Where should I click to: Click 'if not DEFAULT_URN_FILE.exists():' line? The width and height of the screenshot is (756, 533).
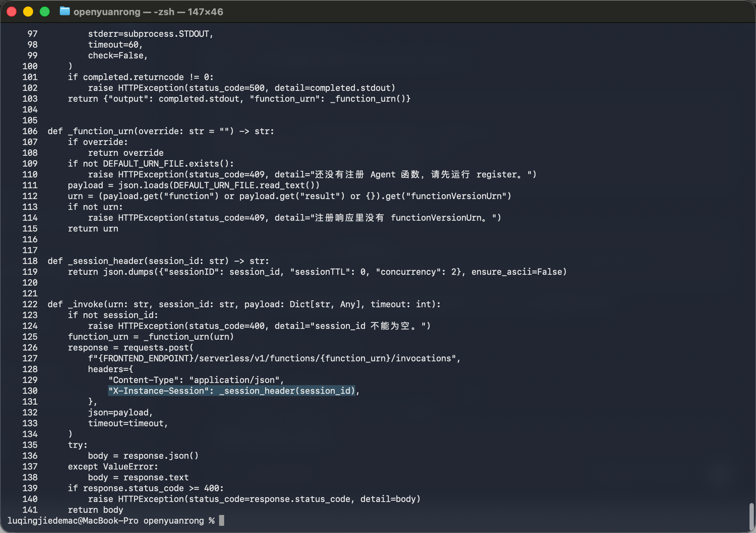(x=151, y=164)
